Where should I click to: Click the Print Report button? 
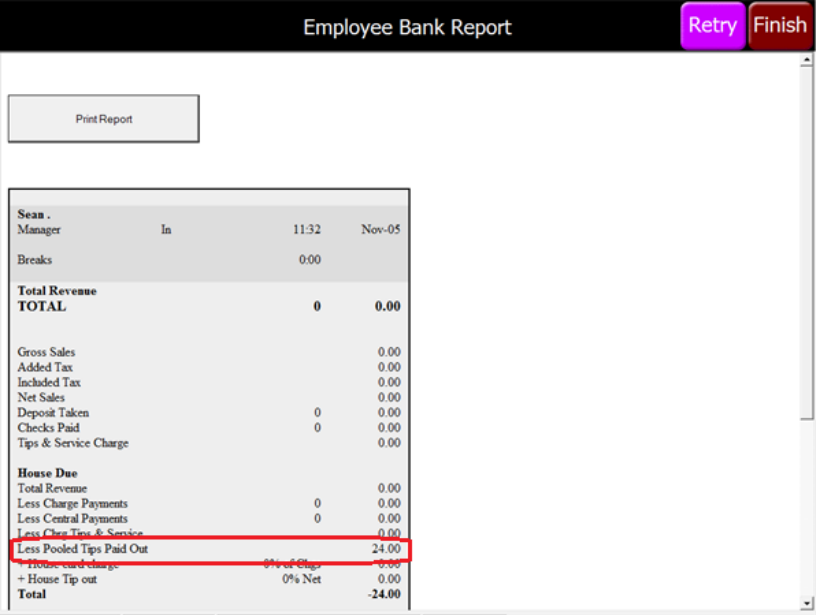tap(104, 119)
